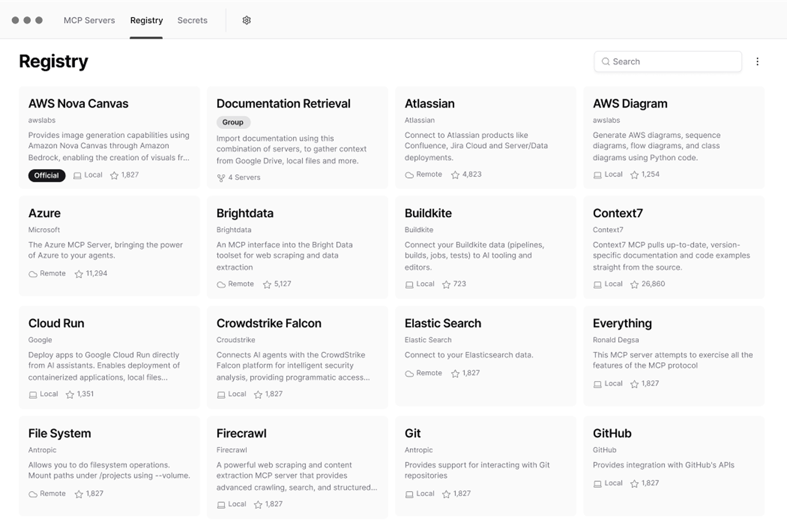Click the star icon on Brightdata card
Screen dimensions: 787x532
[267, 285]
